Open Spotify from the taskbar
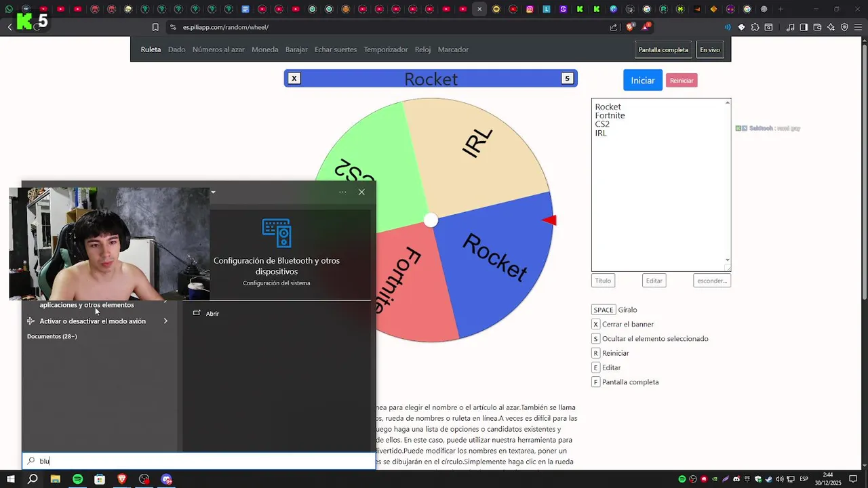Screen dimensions: 868x488 click(x=77, y=479)
